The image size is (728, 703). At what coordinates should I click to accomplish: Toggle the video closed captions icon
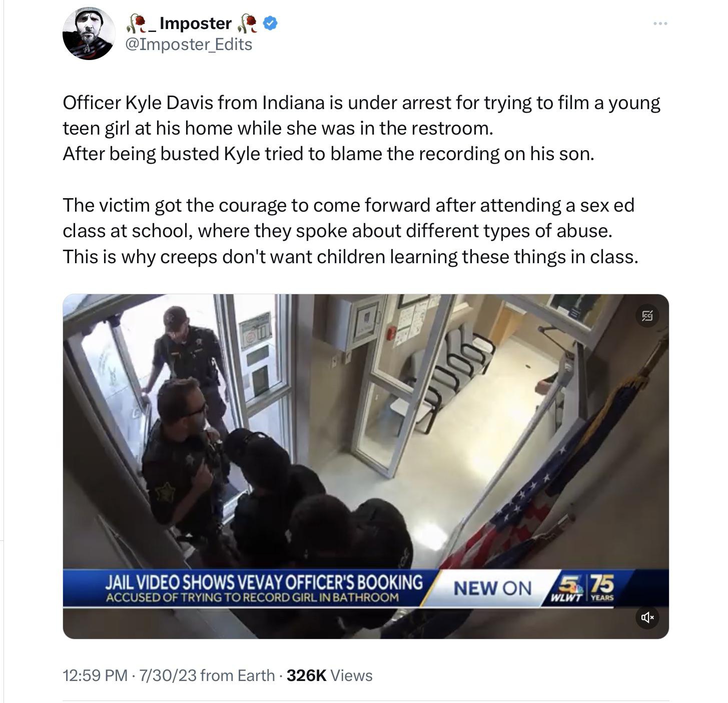647,316
